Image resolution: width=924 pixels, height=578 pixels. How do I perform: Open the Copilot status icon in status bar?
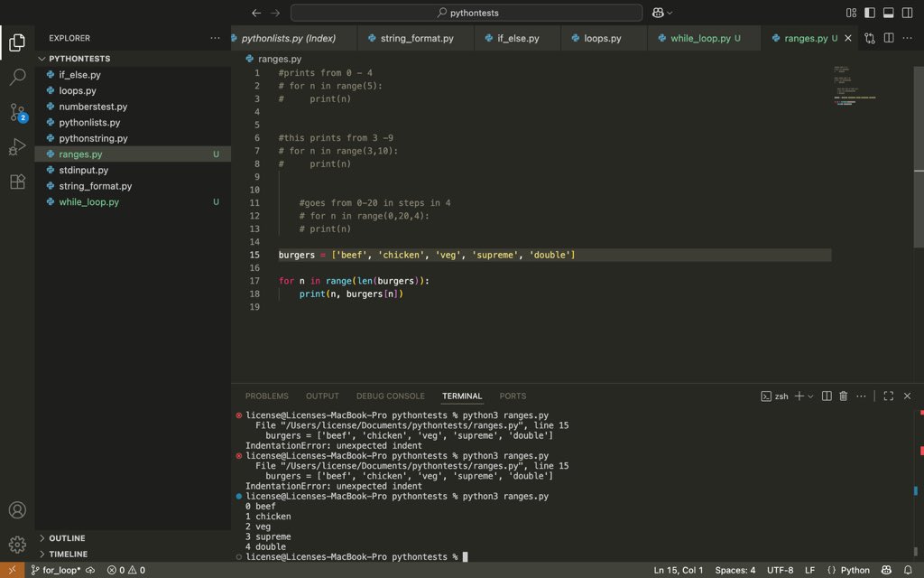pyautogui.click(x=886, y=570)
